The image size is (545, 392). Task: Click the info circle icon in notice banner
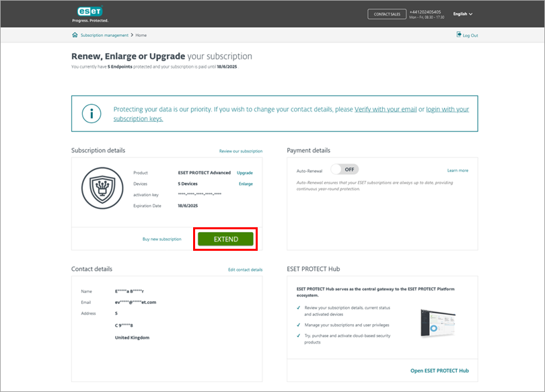click(92, 113)
